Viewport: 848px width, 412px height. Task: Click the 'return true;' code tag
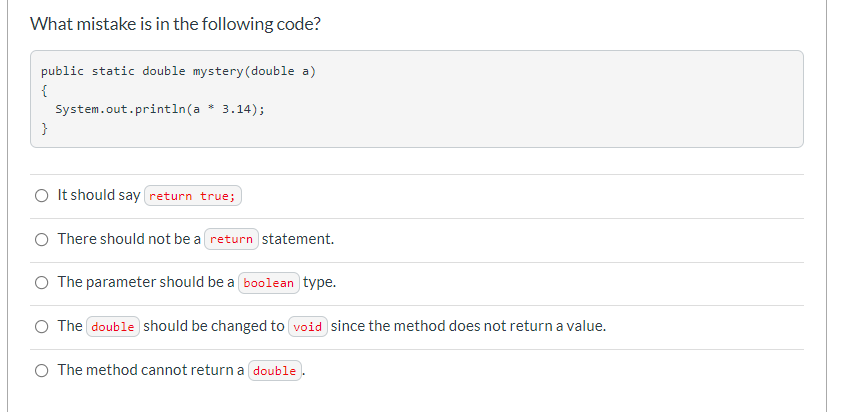(192, 196)
